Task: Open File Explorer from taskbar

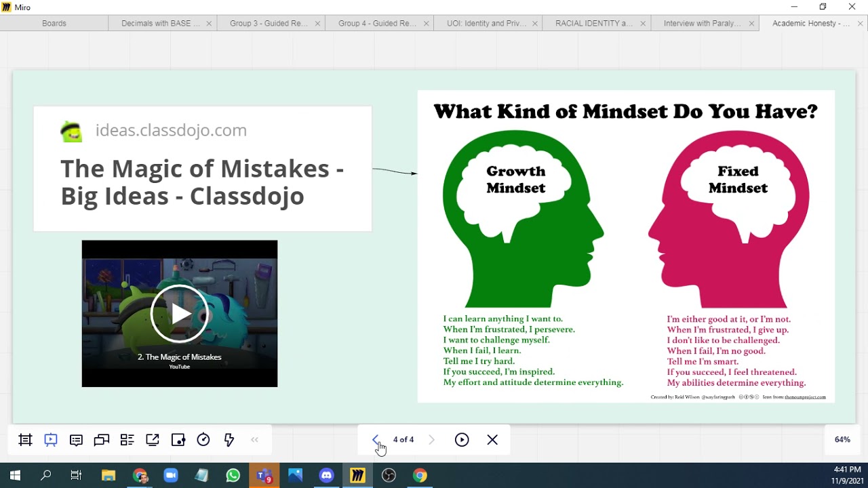Action: [x=108, y=475]
